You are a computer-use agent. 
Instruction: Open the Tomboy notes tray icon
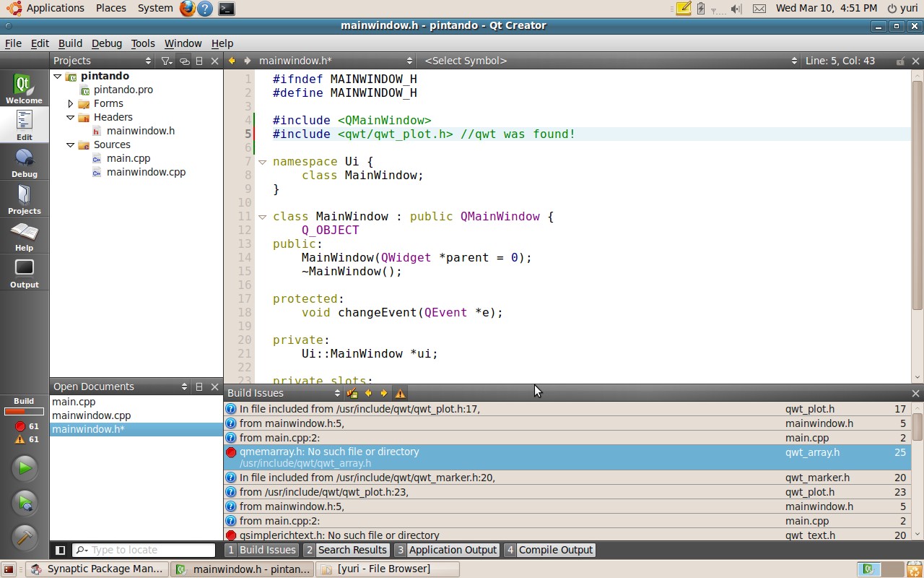(683, 9)
